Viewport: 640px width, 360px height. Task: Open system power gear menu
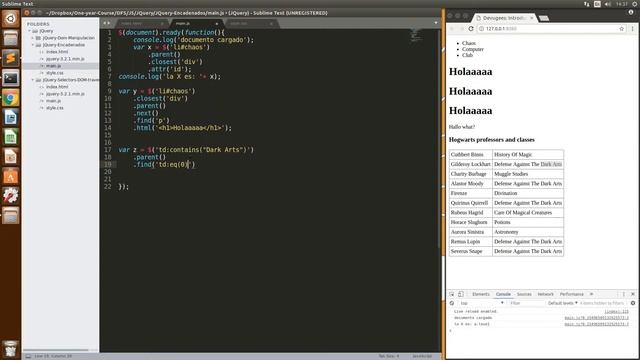click(x=635, y=4)
